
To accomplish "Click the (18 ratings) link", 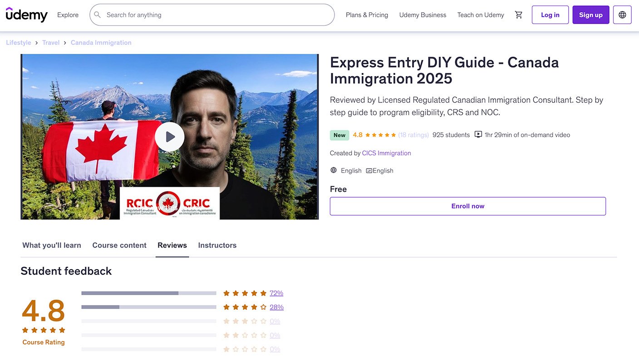I will [x=413, y=135].
